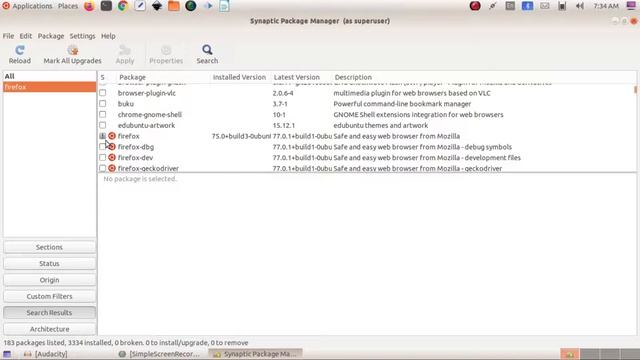Click the network plug tray icon
The height and width of the screenshot is (360, 640).
492,6
